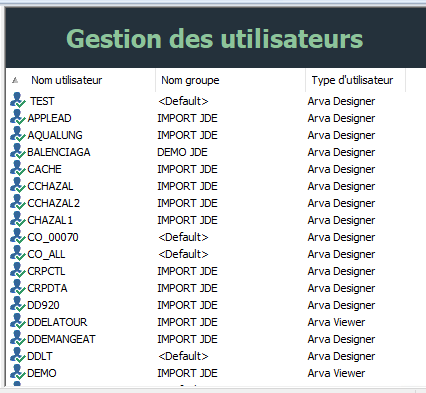Click IMPORT JDE in the DD920 row
426x393 pixels.
(187, 305)
